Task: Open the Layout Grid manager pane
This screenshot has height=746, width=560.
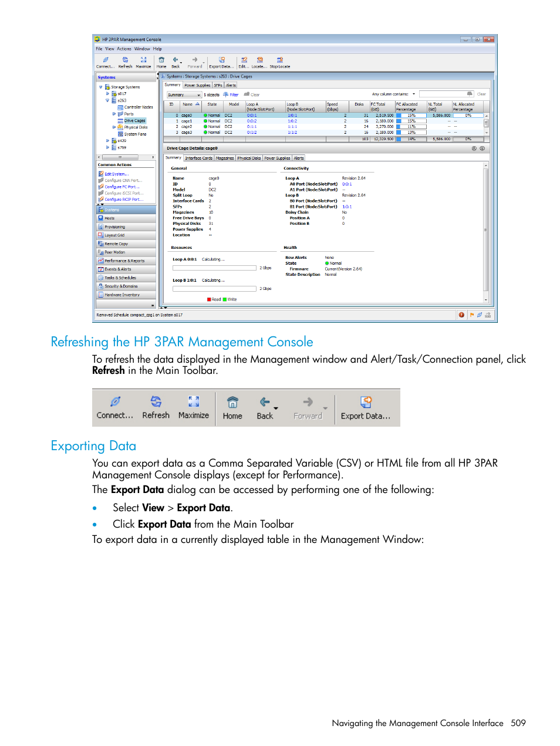Action: (127, 235)
